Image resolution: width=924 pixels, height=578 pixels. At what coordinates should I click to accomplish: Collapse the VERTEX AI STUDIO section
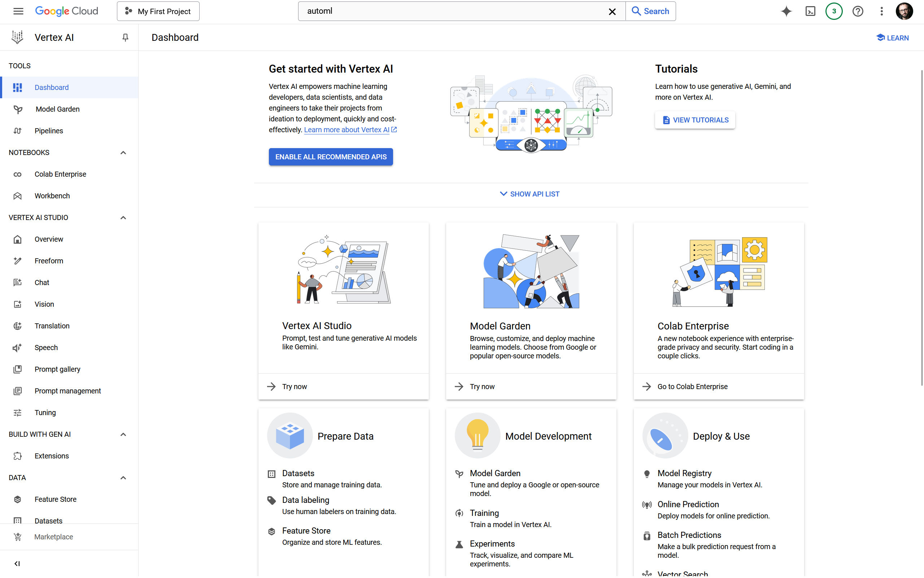coord(123,217)
